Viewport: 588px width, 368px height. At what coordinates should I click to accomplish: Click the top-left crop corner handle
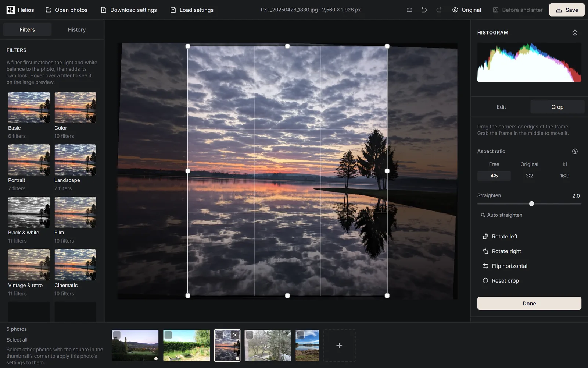pos(188,46)
